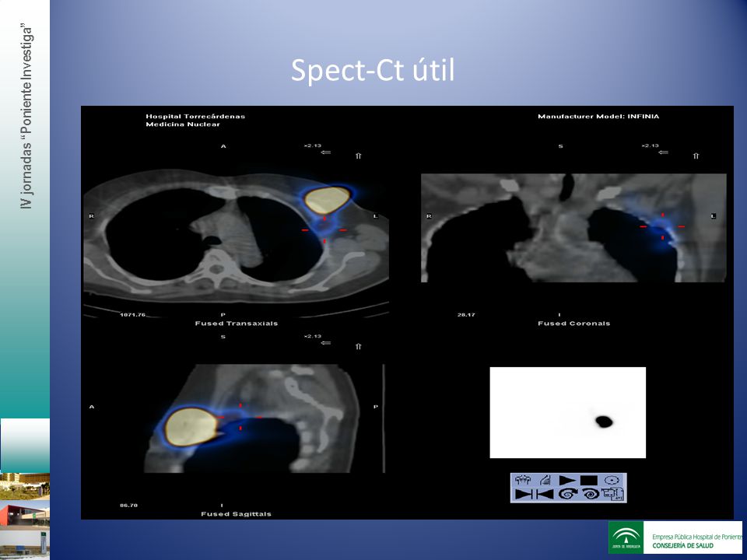This screenshot has width=747, height=560.
Task: Click the red crosshair on the sagittal image
Action: [x=240, y=417]
